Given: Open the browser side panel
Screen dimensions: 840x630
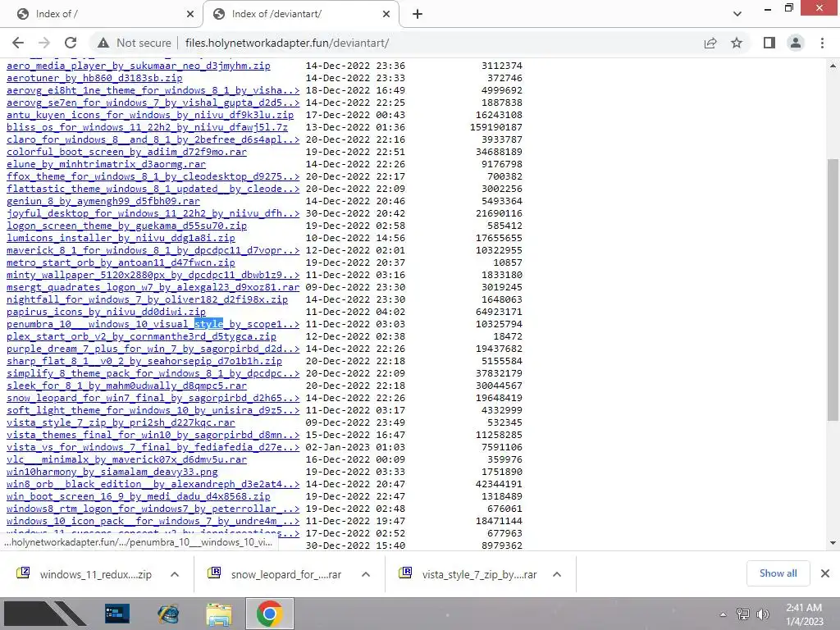Looking at the screenshot, I should [x=769, y=43].
